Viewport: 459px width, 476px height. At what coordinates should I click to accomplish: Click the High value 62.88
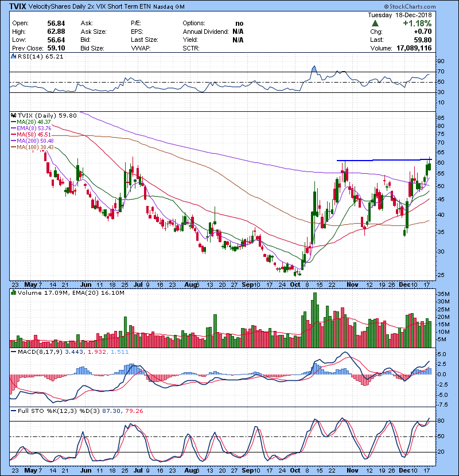[56, 32]
